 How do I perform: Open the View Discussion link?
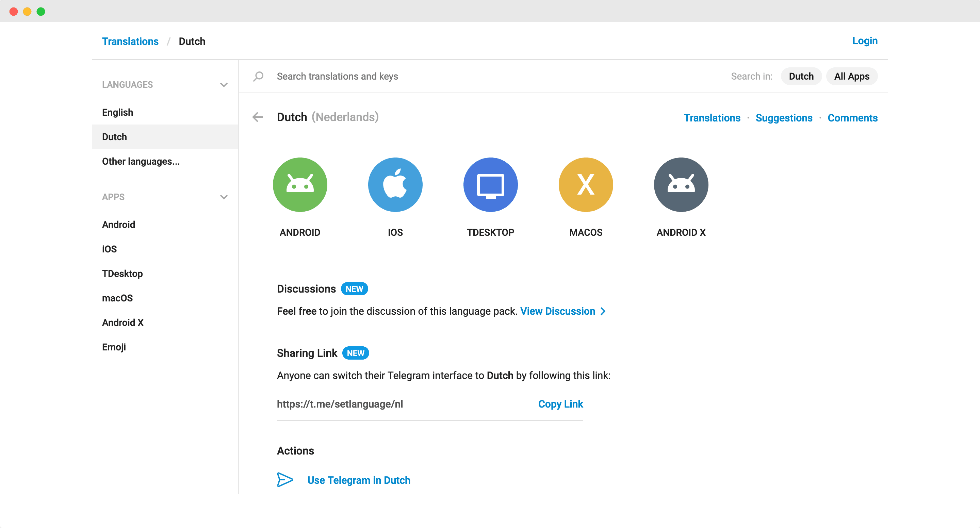[x=557, y=311]
